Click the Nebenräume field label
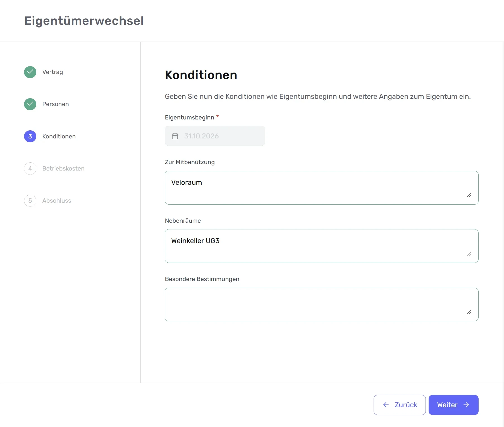The height and width of the screenshot is (427, 504). (183, 221)
